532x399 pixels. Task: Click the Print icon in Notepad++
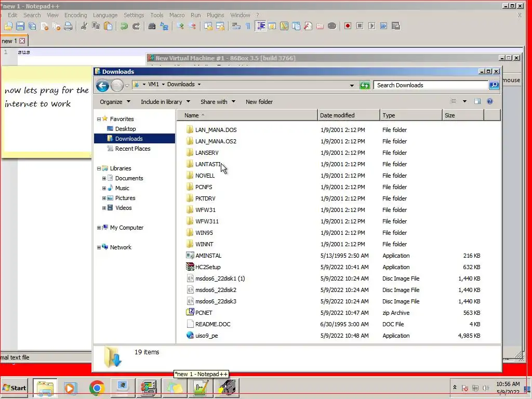click(x=68, y=26)
